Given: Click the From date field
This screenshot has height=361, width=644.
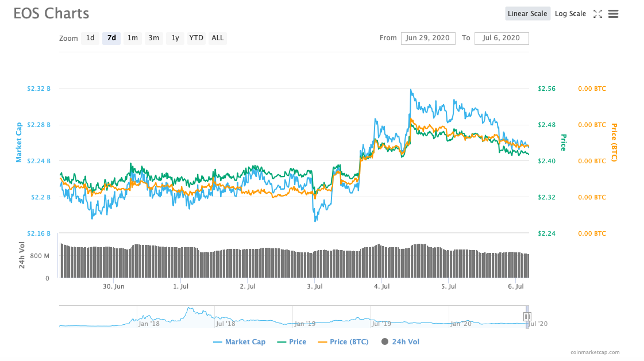Looking at the screenshot, I should click(x=428, y=39).
